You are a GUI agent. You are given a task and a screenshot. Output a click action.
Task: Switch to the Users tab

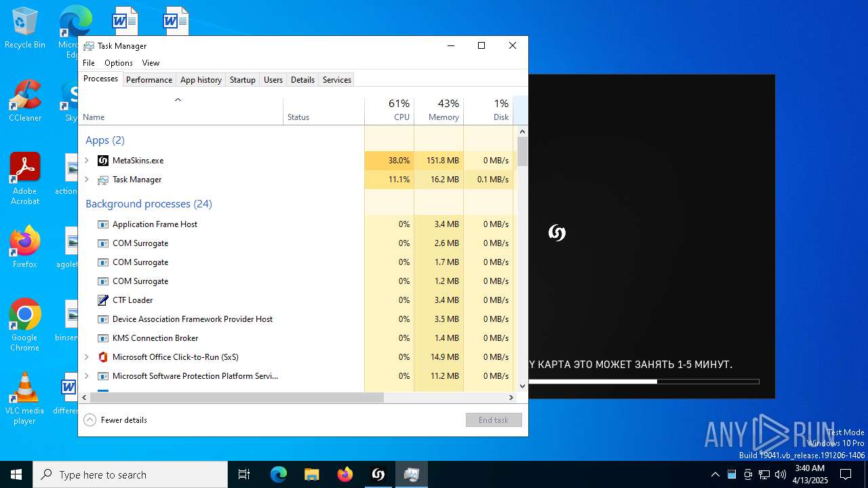click(x=273, y=80)
